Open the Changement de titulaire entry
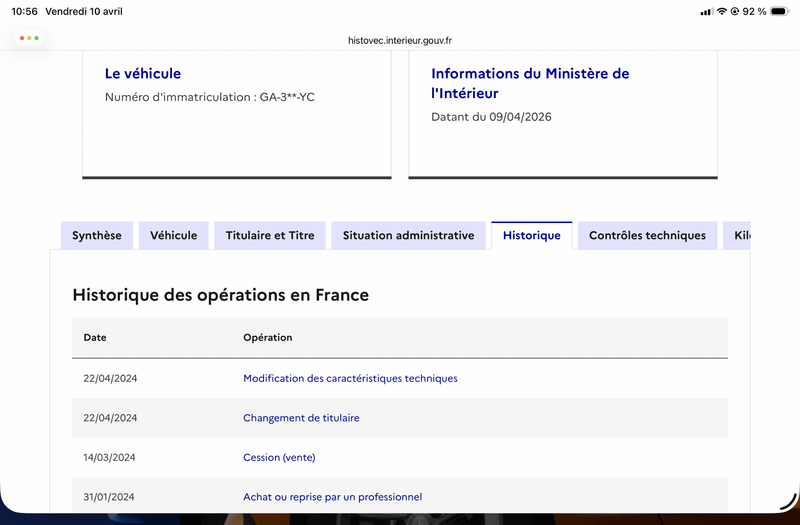The image size is (800, 525). click(x=301, y=417)
